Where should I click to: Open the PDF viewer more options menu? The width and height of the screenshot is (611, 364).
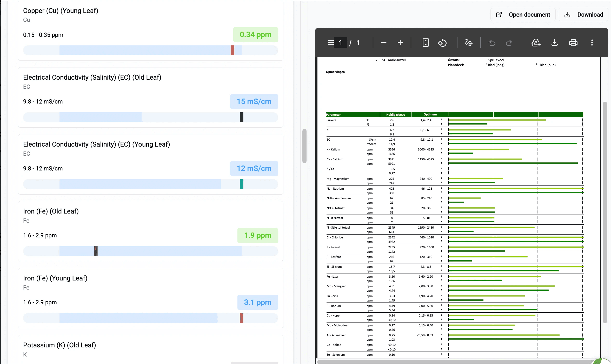[x=592, y=43]
